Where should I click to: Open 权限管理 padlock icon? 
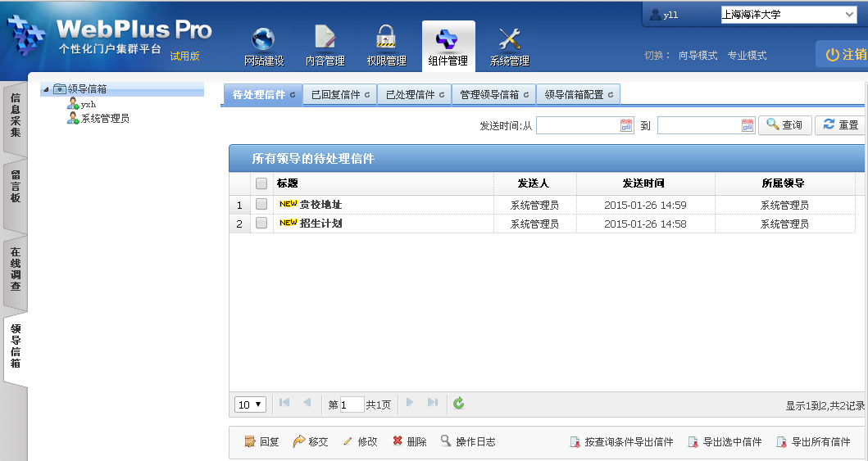(x=386, y=39)
